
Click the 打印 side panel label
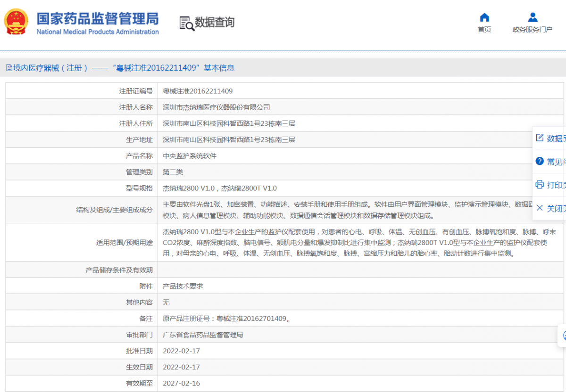point(556,185)
